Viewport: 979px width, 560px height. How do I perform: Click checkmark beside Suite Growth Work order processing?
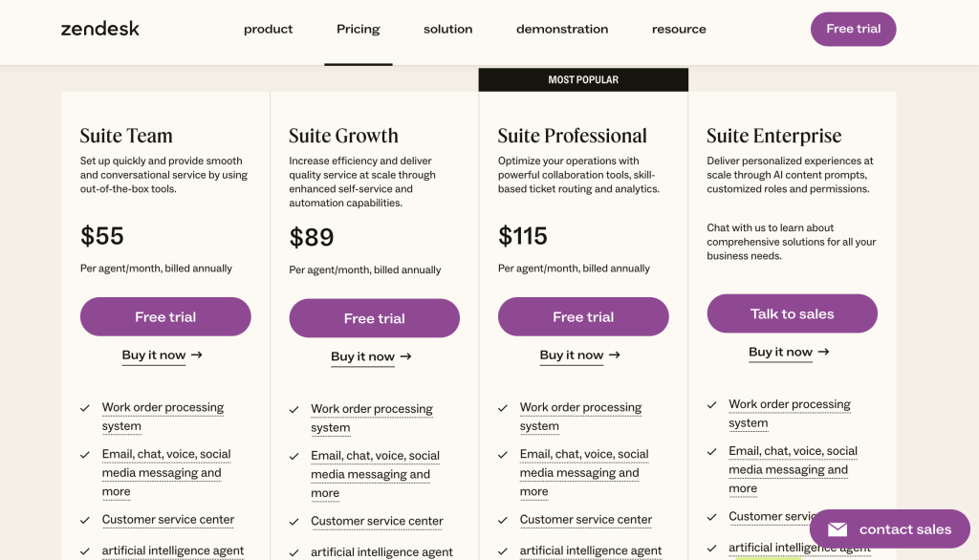(294, 410)
